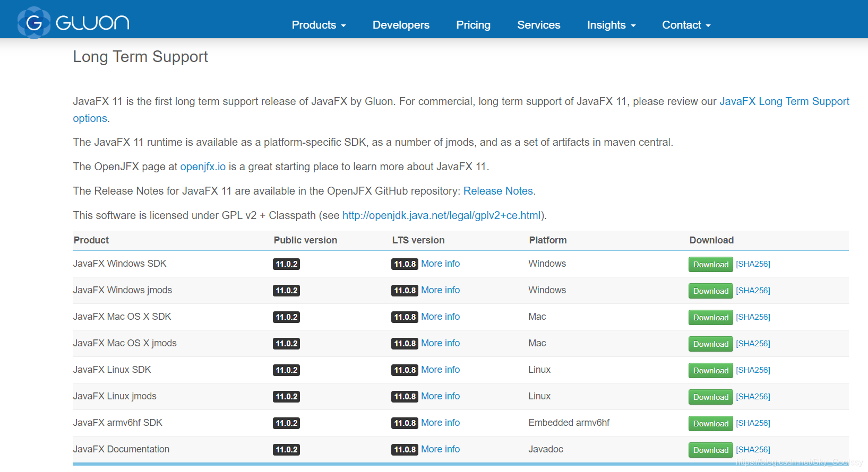Image resolution: width=868 pixels, height=472 pixels.
Task: Download JavaFX Mac OS X SDK
Action: pyautogui.click(x=710, y=317)
